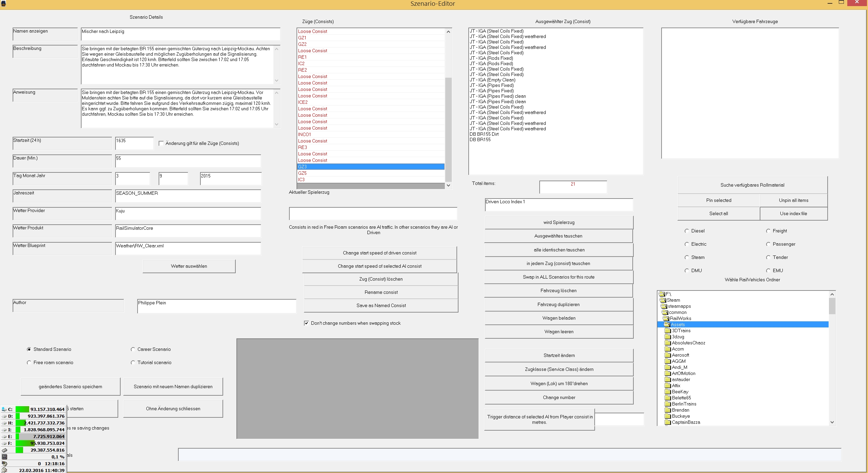This screenshot has width=868, height=473.
Task: Click 'geändertes Szenario speichern' button
Action: coord(70,387)
